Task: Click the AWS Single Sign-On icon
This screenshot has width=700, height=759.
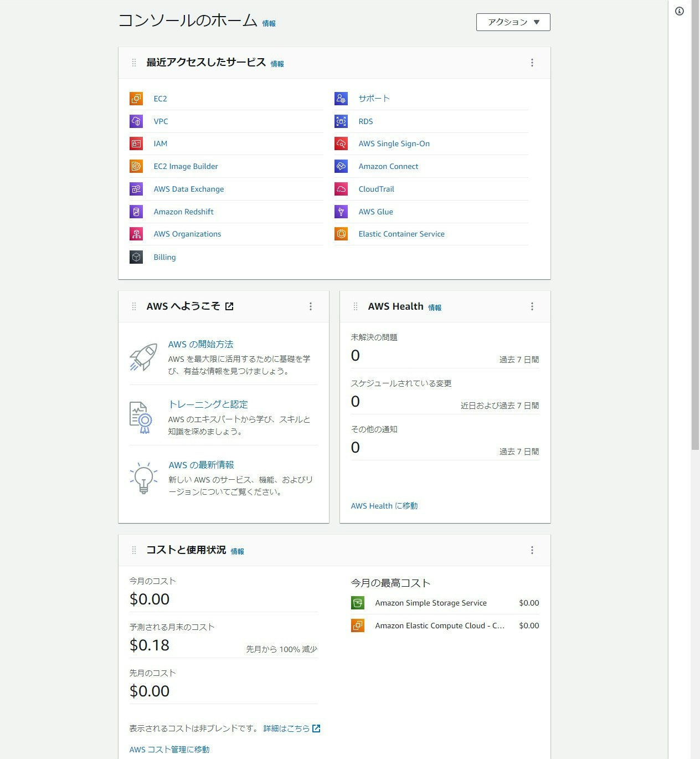Action: (x=341, y=143)
